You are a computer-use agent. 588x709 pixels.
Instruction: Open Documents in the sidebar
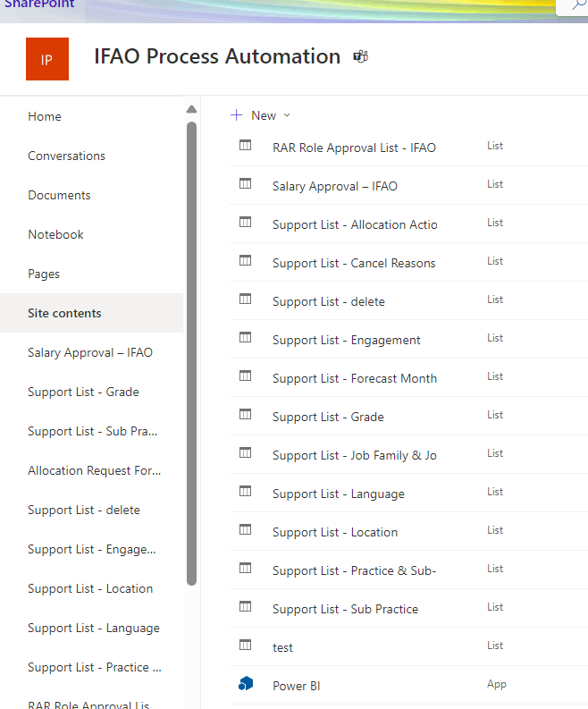coord(59,195)
